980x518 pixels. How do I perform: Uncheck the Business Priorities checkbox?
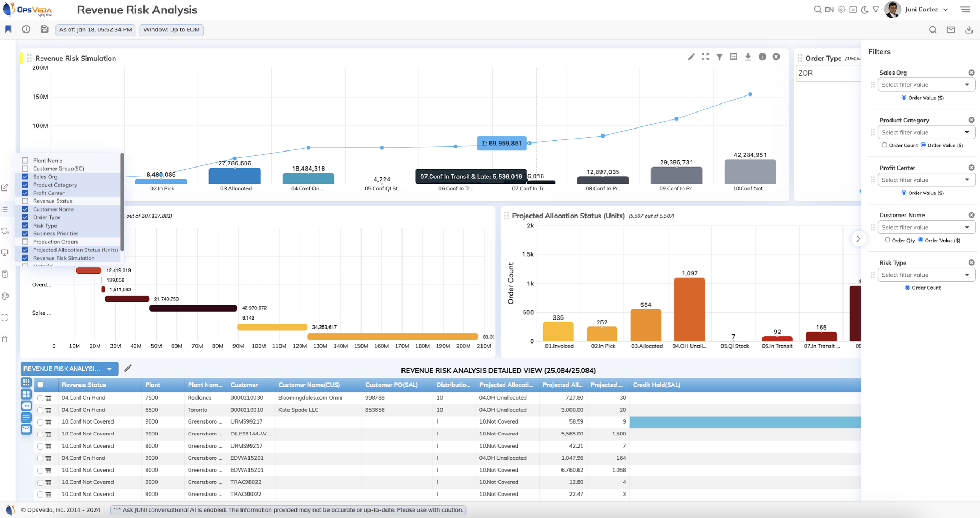click(x=25, y=234)
